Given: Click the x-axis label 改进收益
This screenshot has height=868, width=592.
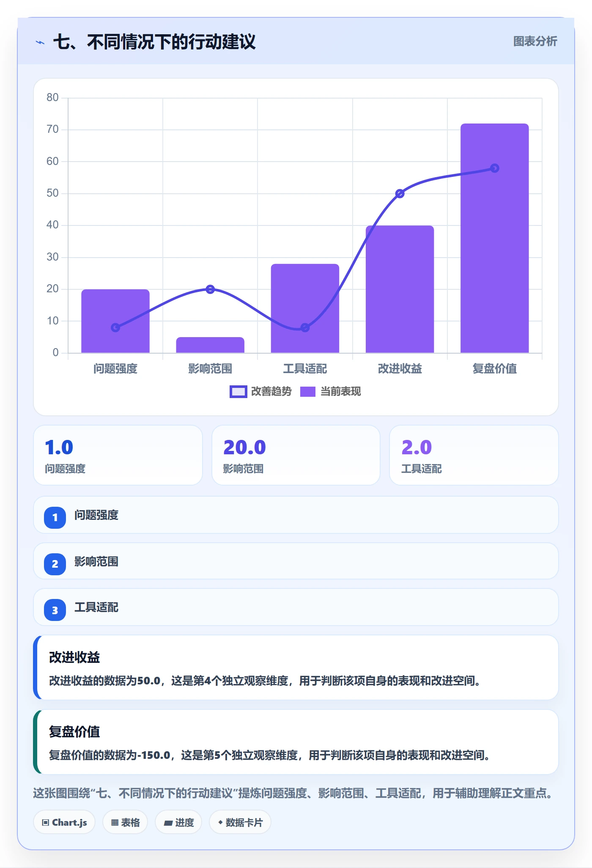Looking at the screenshot, I should click(400, 369).
